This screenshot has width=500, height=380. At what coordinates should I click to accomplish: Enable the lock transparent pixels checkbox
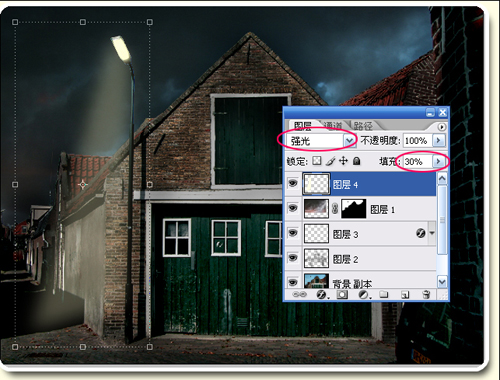pos(317,161)
